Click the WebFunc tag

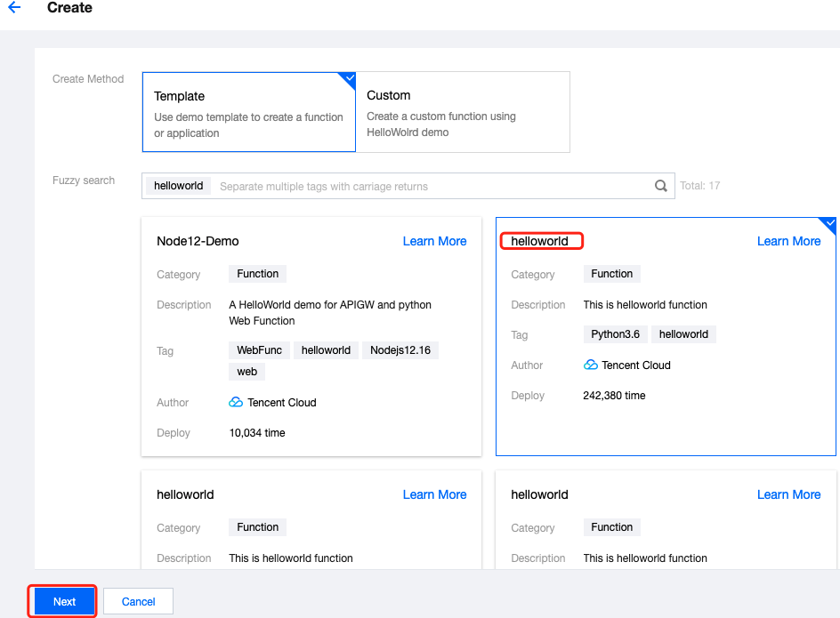pos(259,350)
